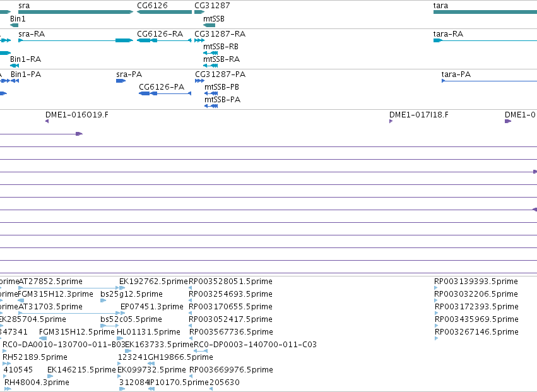Click the RP003170655.5prime EST label
This screenshot has height=392, width=537.
point(230,307)
